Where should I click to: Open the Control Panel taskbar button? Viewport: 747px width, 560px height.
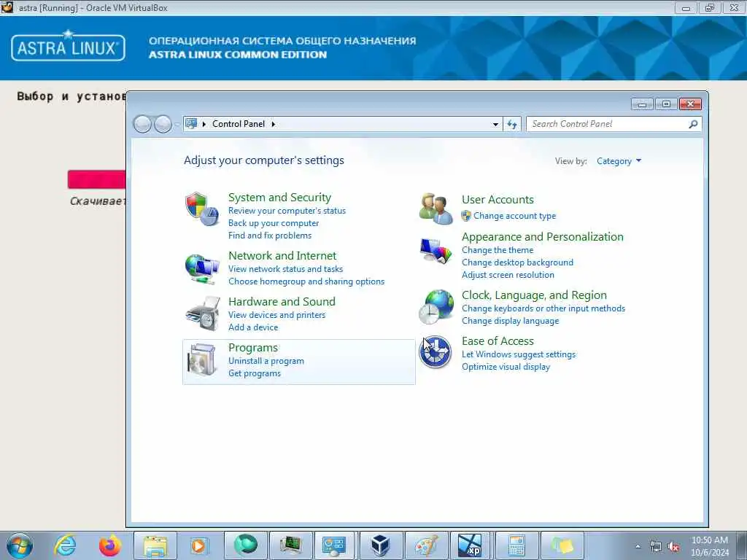[334, 545]
